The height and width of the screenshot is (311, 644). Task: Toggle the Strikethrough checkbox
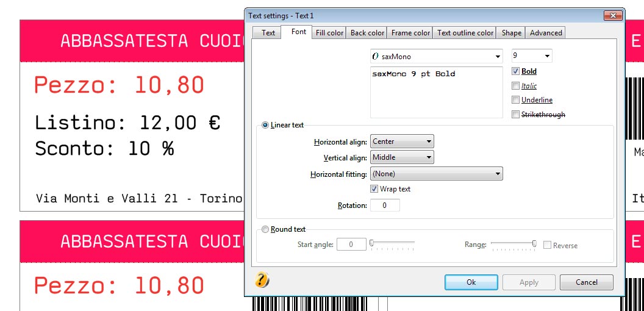(516, 115)
